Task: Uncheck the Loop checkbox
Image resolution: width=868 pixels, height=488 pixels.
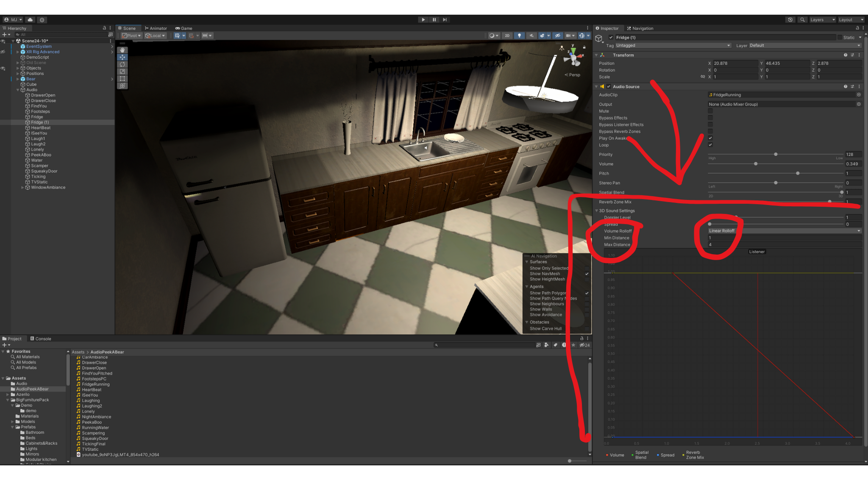Action: (710, 145)
